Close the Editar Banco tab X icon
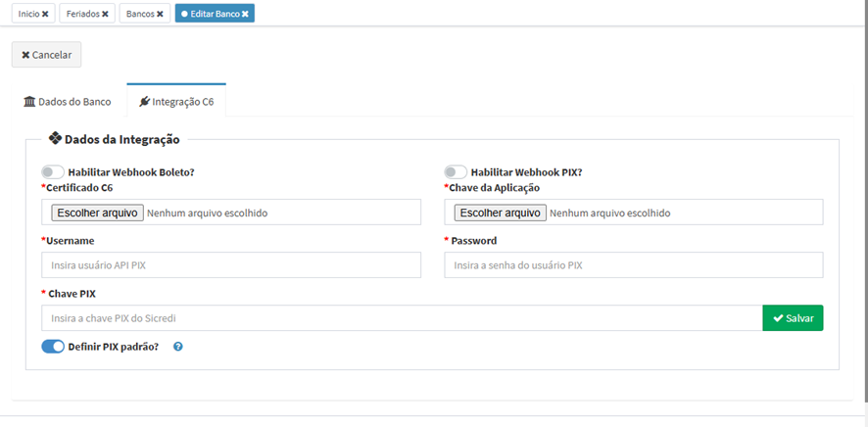 tap(245, 14)
